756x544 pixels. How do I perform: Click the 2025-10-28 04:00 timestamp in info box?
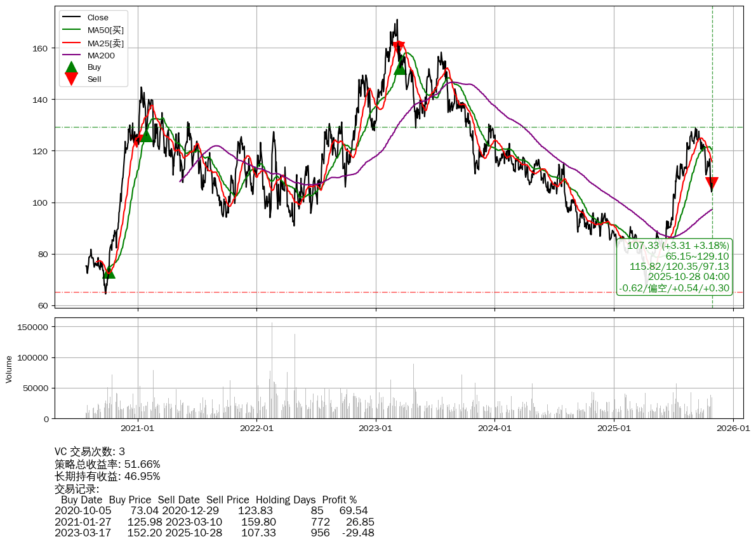click(688, 277)
